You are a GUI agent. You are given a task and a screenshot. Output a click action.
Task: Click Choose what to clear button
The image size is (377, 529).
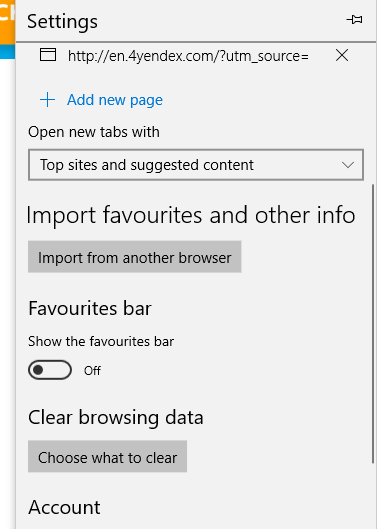107,456
